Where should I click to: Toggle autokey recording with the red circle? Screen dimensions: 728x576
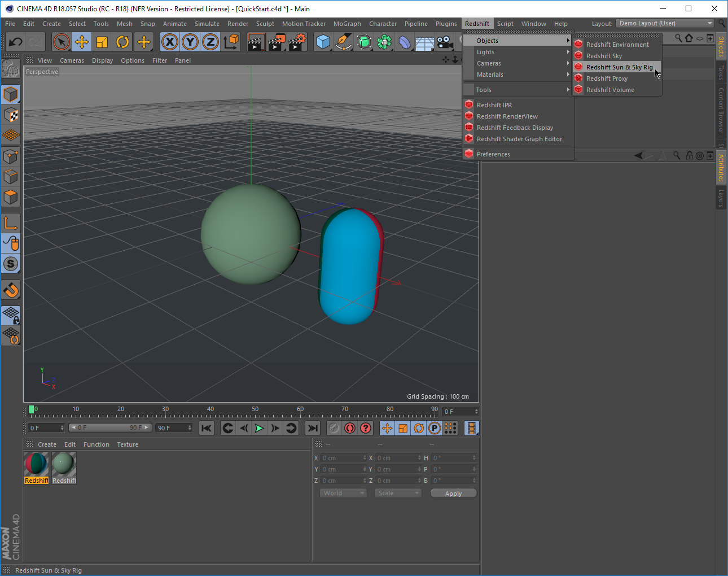point(349,428)
